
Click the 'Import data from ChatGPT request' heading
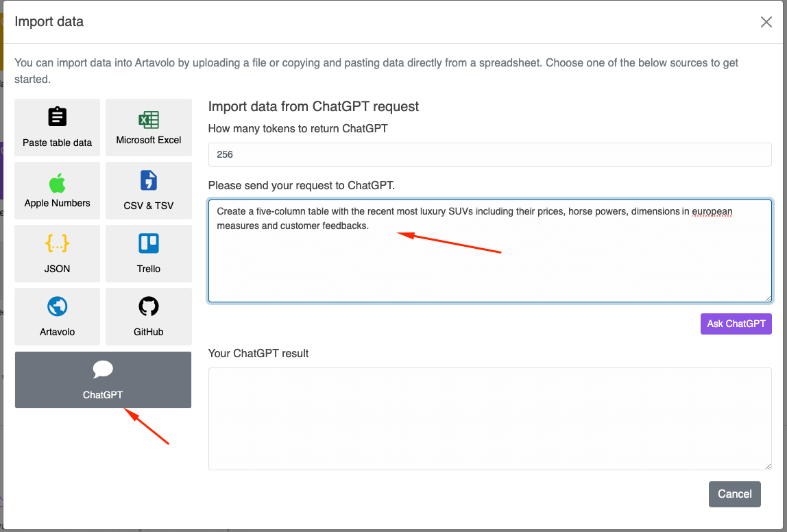point(313,106)
